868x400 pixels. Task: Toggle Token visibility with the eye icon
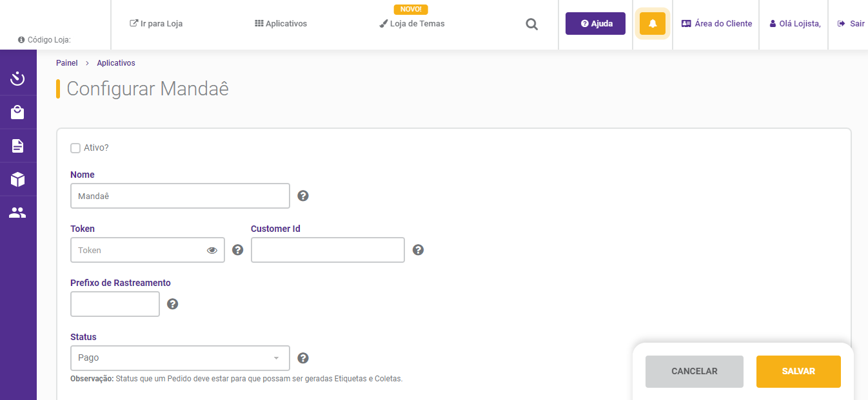[x=212, y=251]
